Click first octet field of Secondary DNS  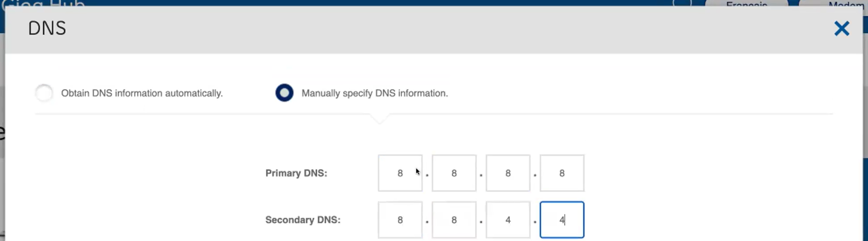(x=400, y=220)
